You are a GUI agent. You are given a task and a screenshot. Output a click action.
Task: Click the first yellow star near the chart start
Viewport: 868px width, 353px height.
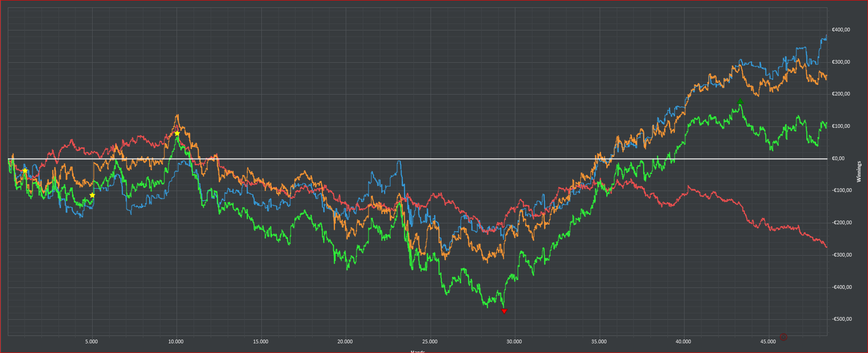click(25, 171)
